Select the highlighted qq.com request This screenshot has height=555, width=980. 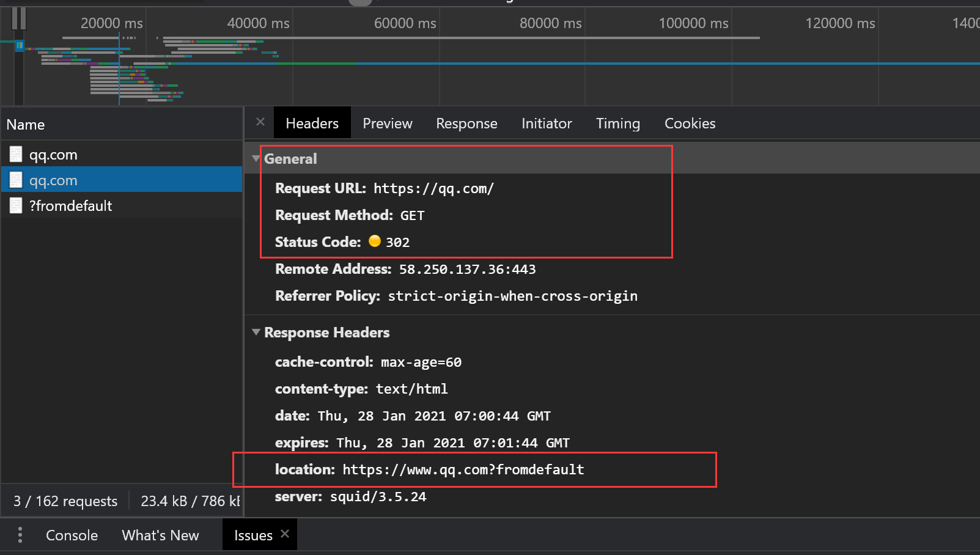tap(122, 180)
